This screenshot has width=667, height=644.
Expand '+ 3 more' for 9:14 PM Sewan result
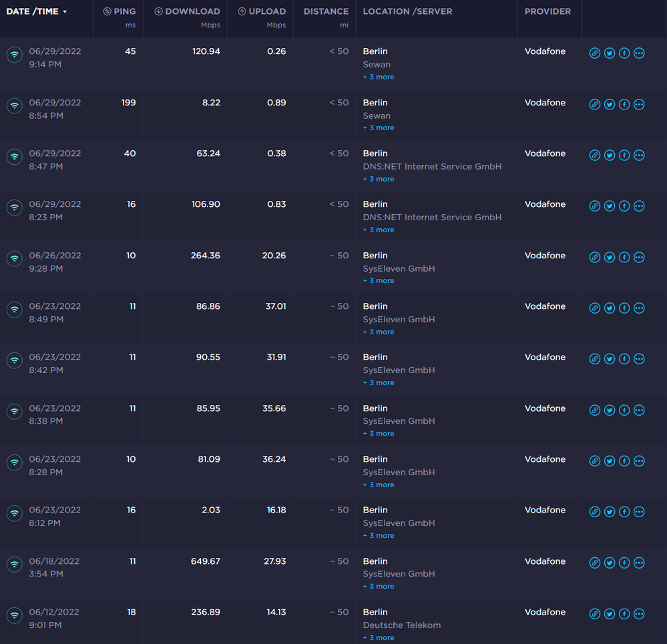click(x=379, y=77)
